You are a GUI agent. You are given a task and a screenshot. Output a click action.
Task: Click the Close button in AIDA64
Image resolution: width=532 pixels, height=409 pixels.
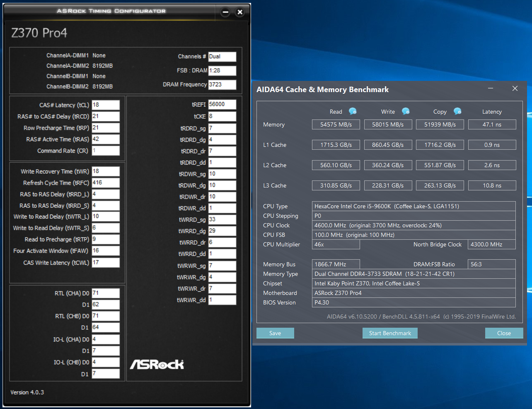pyautogui.click(x=504, y=333)
